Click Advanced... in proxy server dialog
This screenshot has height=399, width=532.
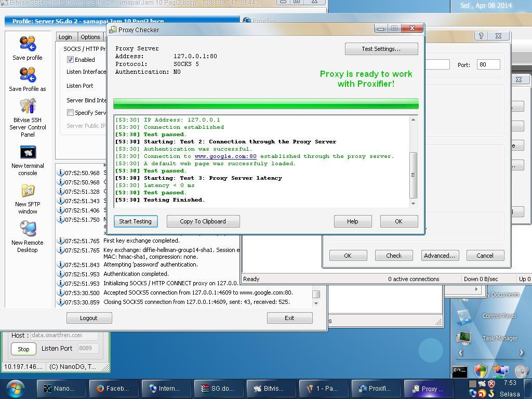point(440,256)
